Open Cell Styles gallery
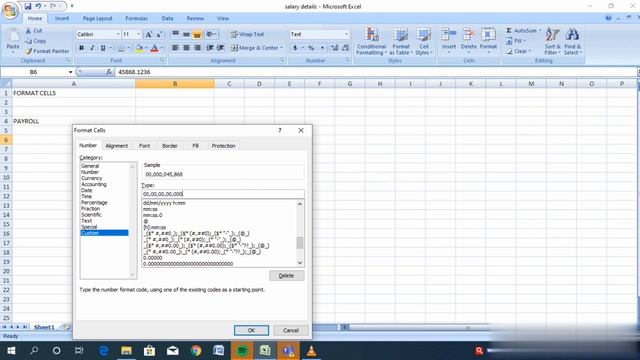 tap(424, 41)
